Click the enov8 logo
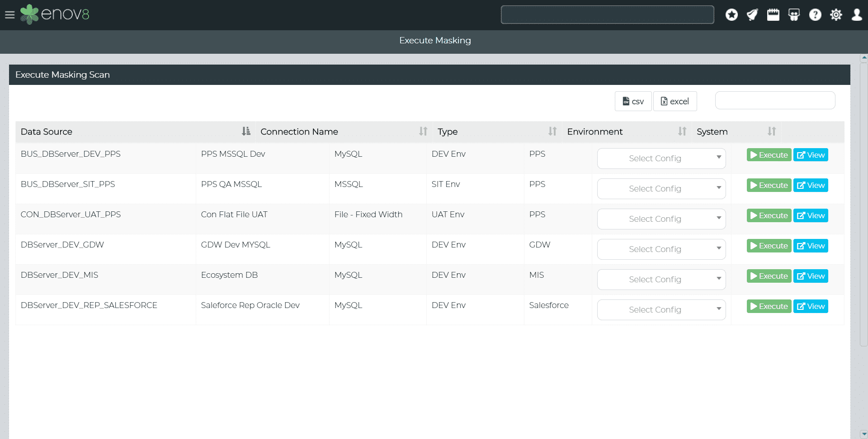The image size is (868, 439). coord(55,14)
